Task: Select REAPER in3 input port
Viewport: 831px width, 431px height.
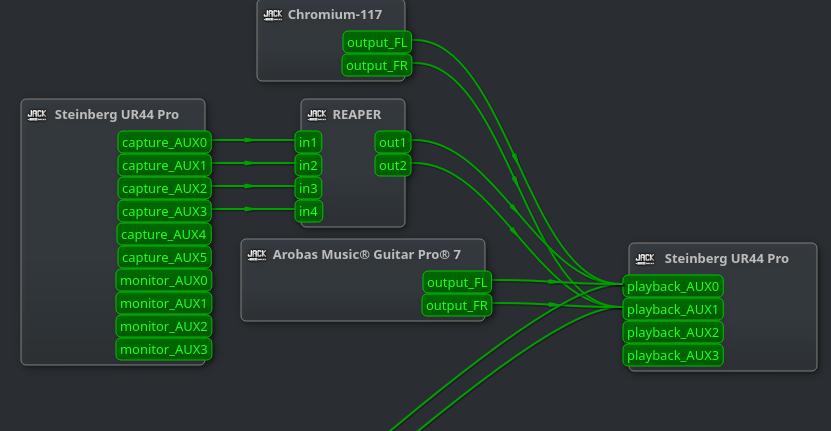Action: [308, 188]
